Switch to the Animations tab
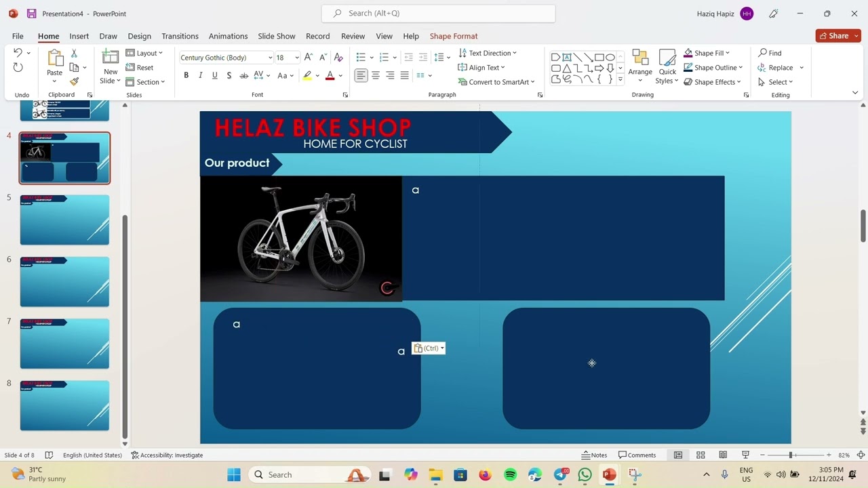868x488 pixels. point(228,36)
